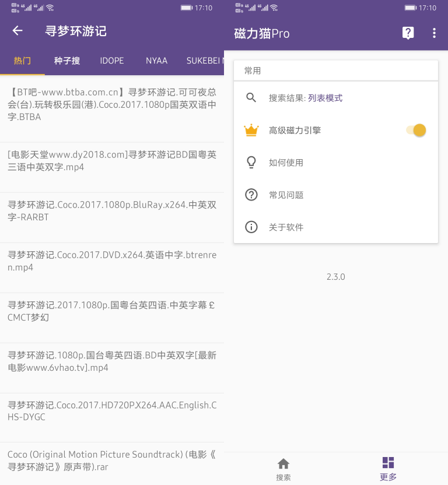Screen dimensions: 448x485
Task: Open 关于软件 page
Action: point(335,227)
